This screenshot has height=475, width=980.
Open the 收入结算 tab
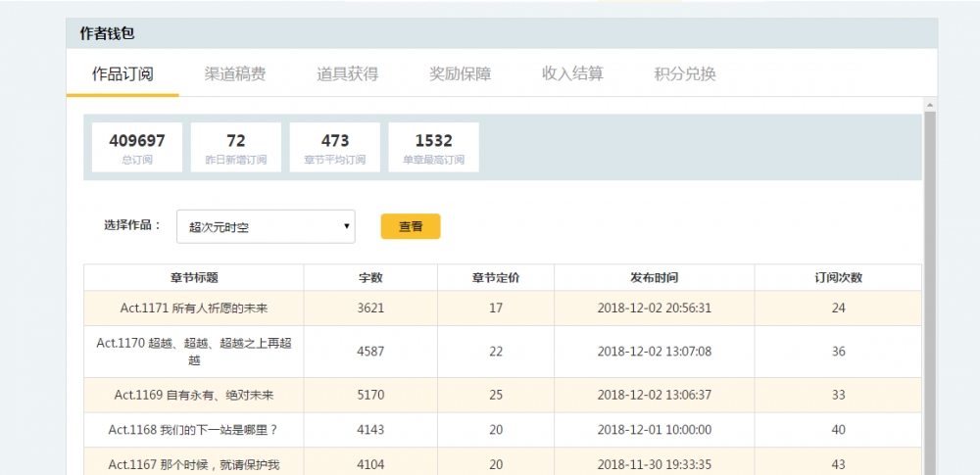click(572, 74)
